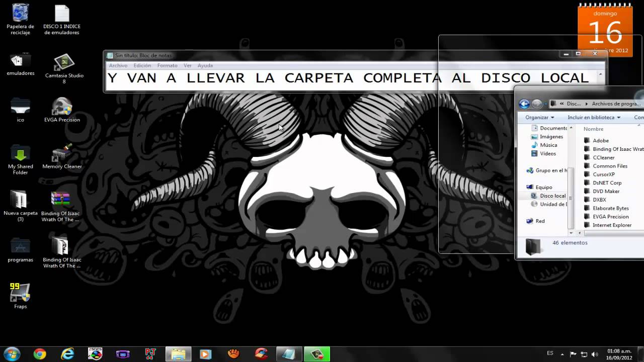Image resolution: width=644 pixels, height=362 pixels.
Task: Switch to Notepad taskbar button
Action: tap(289, 354)
